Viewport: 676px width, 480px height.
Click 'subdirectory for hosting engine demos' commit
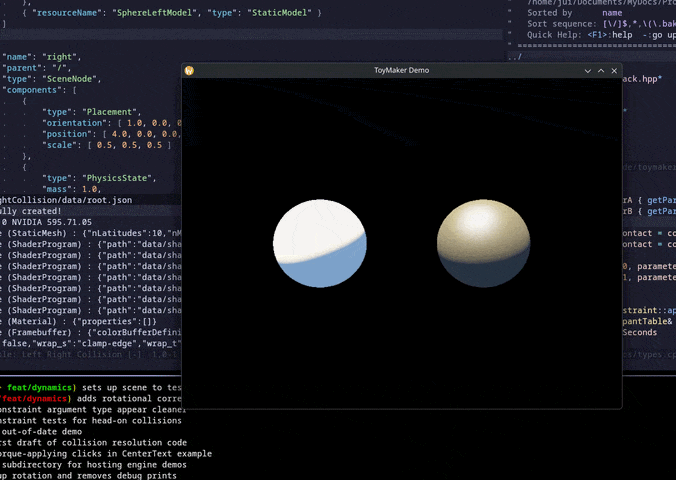tap(94, 464)
